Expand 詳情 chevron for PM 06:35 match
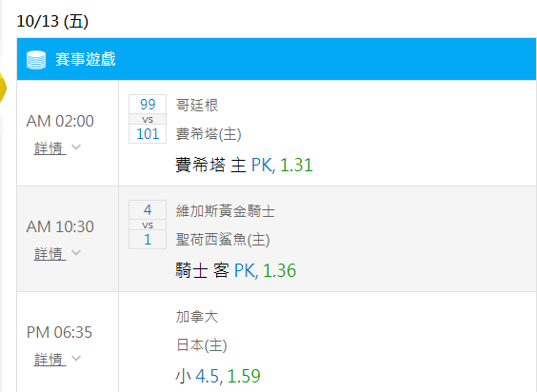Image resolution: width=537 pixels, height=392 pixels. click(x=76, y=359)
